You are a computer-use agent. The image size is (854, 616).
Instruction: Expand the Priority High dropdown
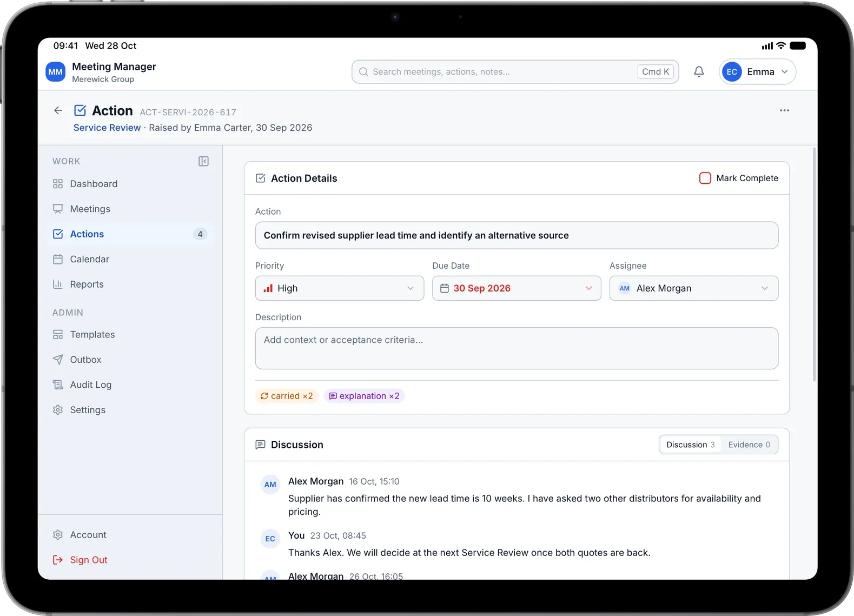[x=340, y=288]
